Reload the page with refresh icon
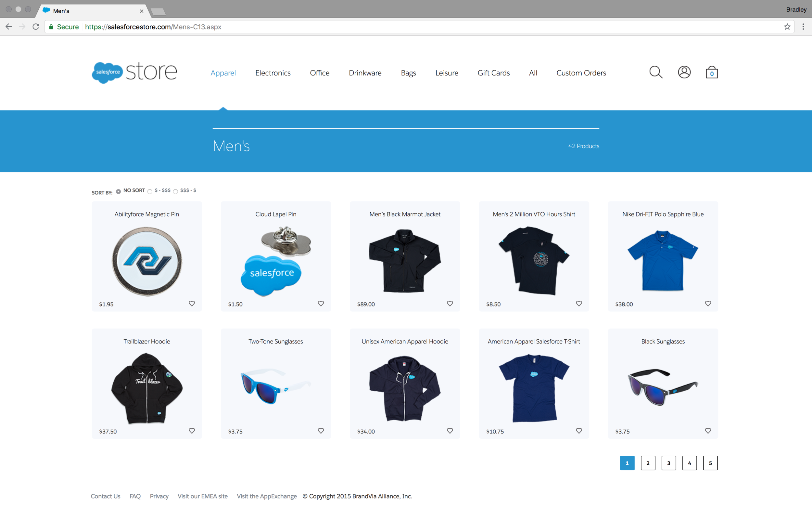 pos(36,27)
